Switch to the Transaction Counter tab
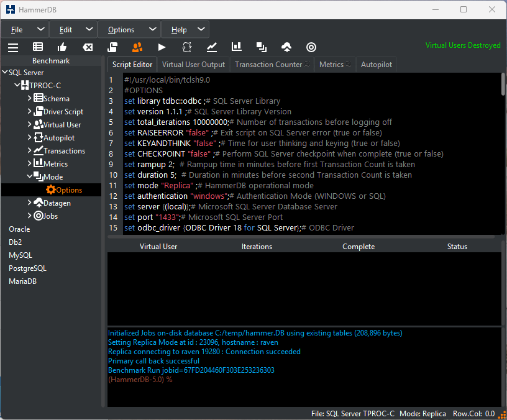The image size is (507, 420). tap(272, 65)
